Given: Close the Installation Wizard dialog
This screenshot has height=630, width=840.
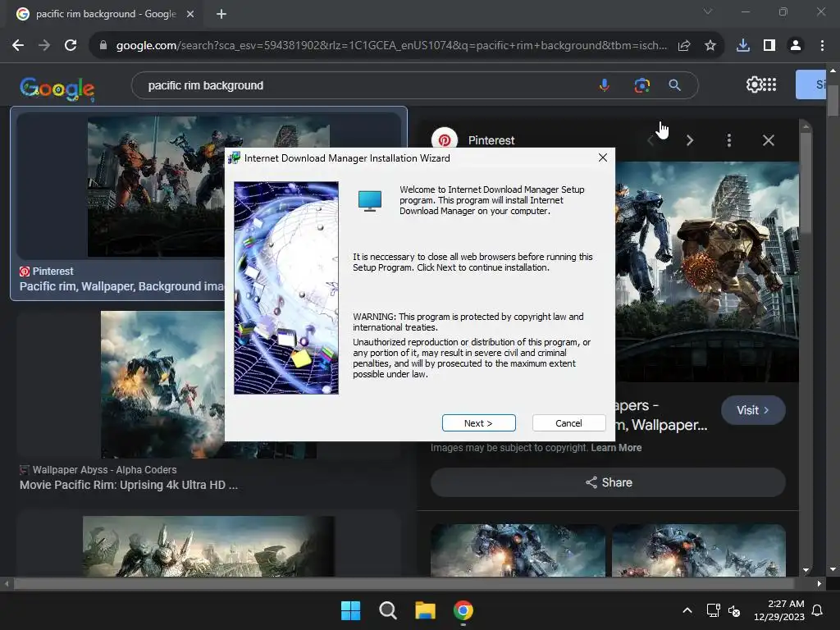Looking at the screenshot, I should point(603,157).
